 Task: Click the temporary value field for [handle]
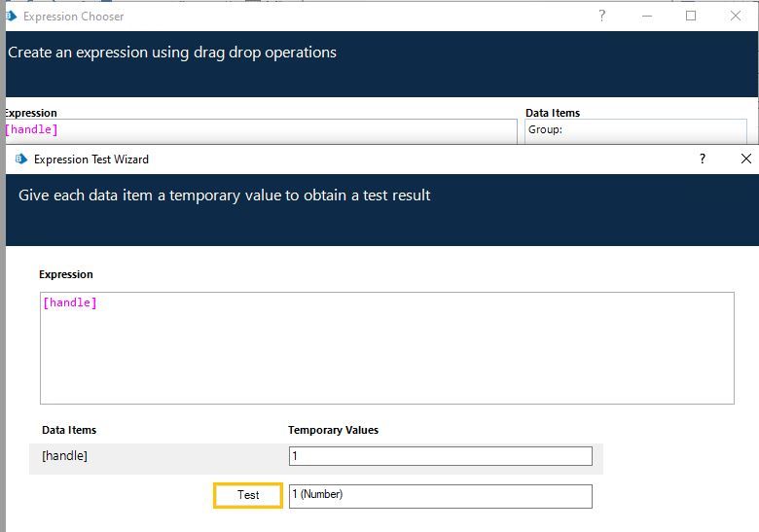(x=440, y=456)
